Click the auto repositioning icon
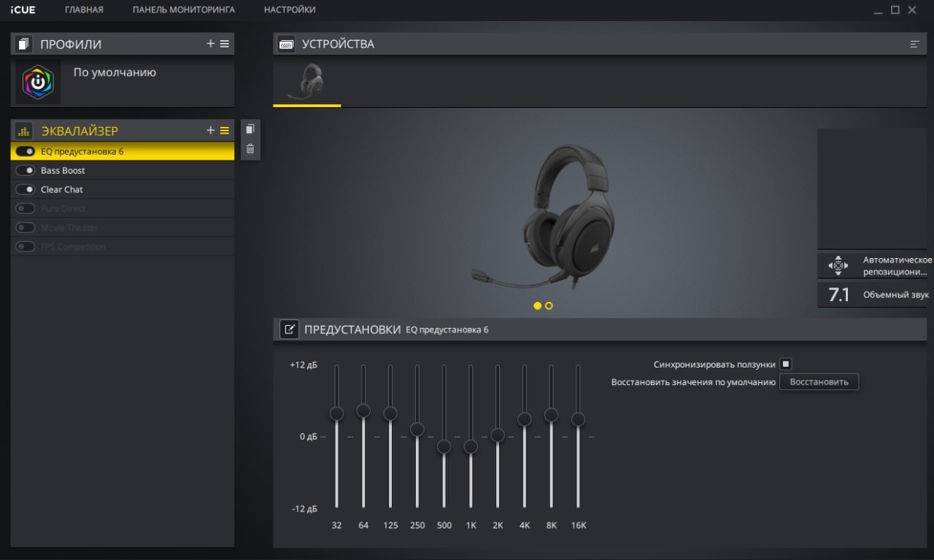934x560 pixels. coord(838,265)
